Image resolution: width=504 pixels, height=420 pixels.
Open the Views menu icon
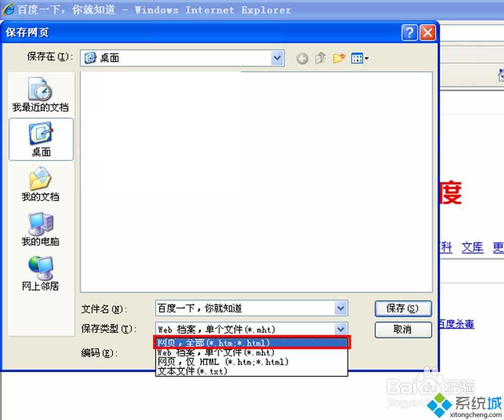(360, 58)
